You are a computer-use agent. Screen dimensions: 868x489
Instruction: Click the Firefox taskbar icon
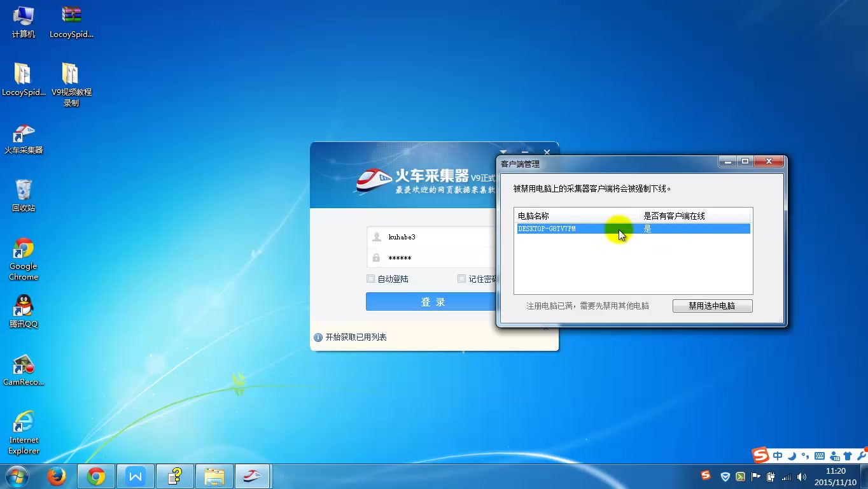point(57,476)
